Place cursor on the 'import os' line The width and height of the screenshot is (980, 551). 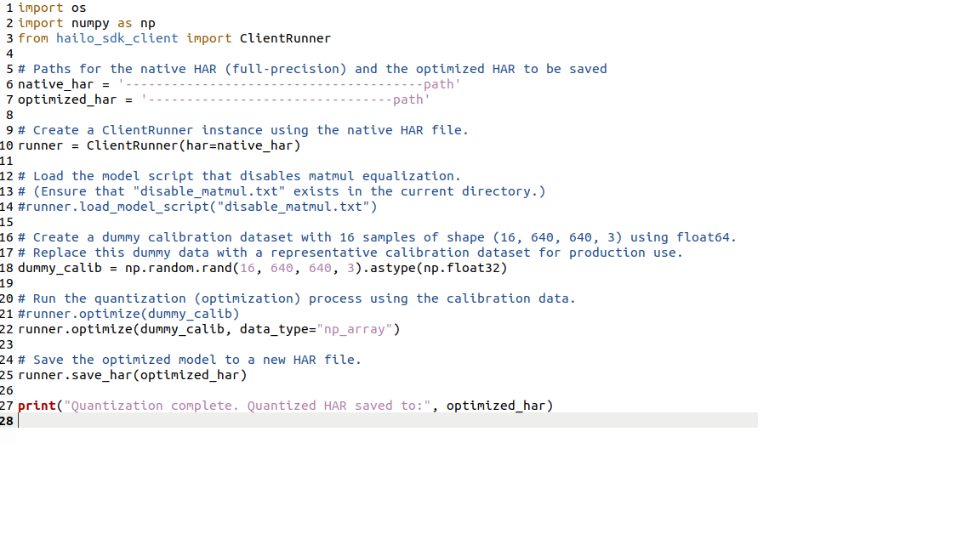pos(52,8)
